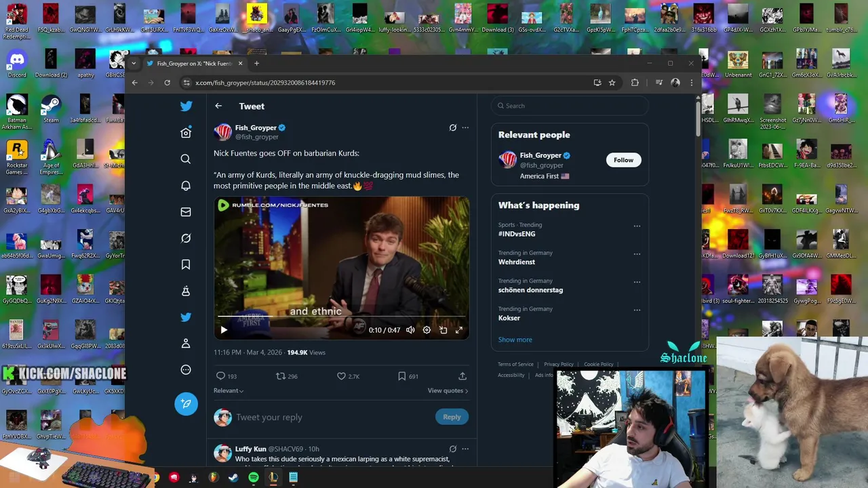This screenshot has width=868, height=488.
Task: Open FL Studio from the taskbar
Action: coord(214,478)
